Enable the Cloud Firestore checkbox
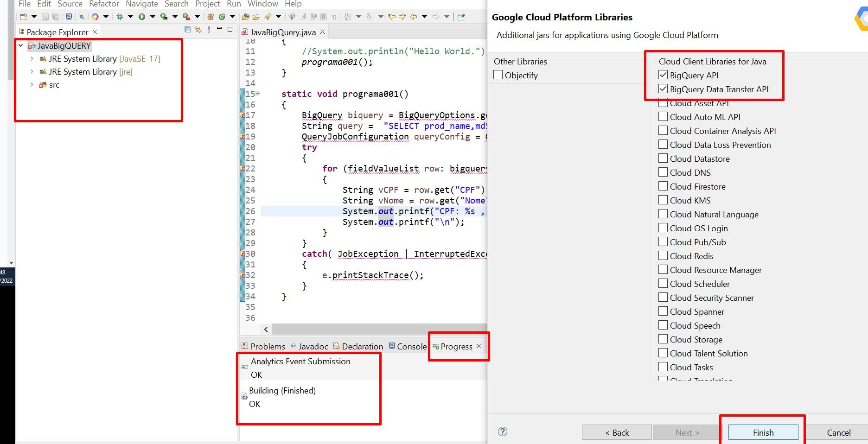The image size is (868, 444). pos(663,186)
